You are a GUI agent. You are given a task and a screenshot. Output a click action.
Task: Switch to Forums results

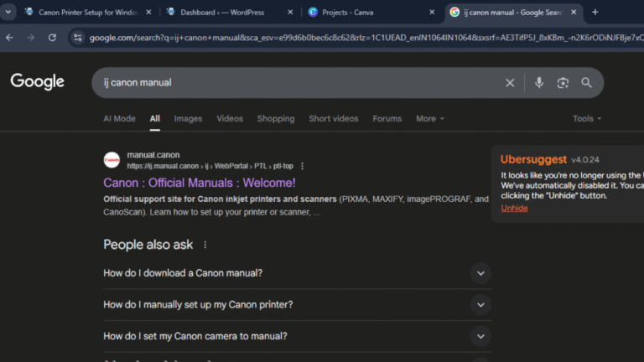click(x=387, y=119)
